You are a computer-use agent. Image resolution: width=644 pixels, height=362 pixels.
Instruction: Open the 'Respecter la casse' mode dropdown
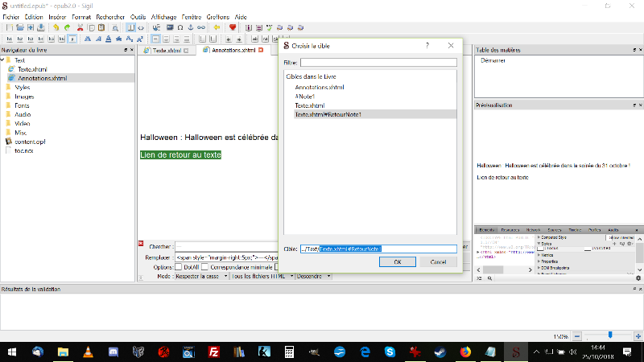[196, 276]
